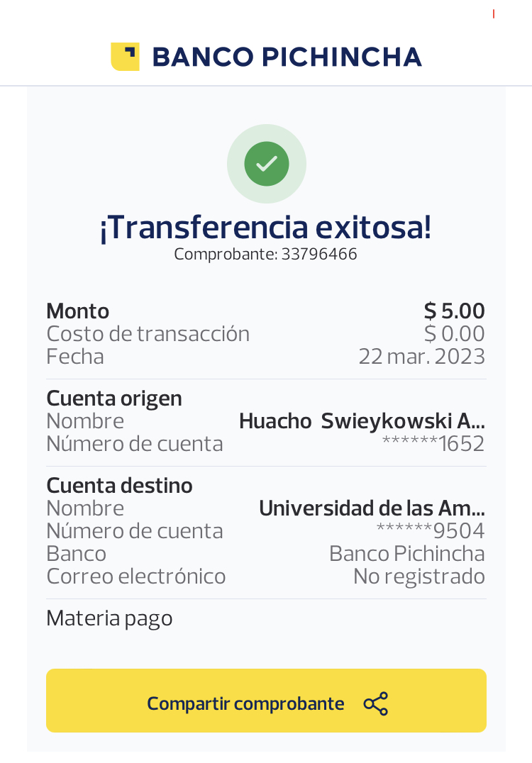This screenshot has width=532, height=763.
Task: Click the transaction cost value $ 0.00
Action: coord(454,333)
